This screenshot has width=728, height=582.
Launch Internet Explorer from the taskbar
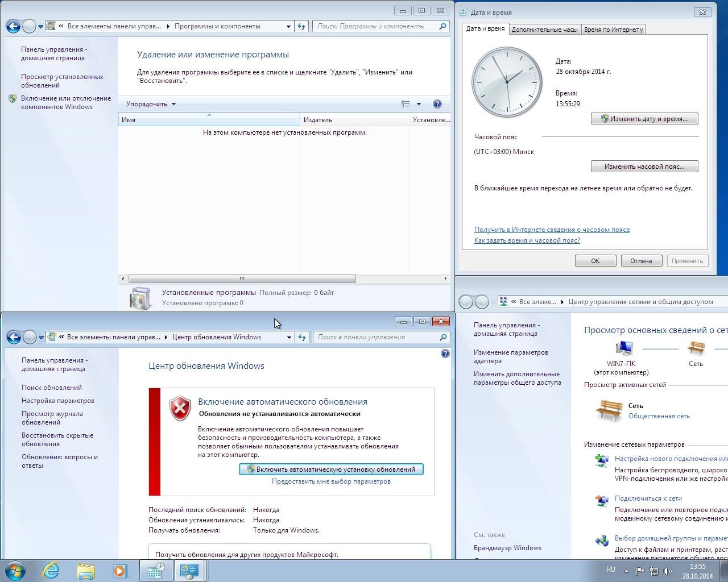pyautogui.click(x=51, y=571)
